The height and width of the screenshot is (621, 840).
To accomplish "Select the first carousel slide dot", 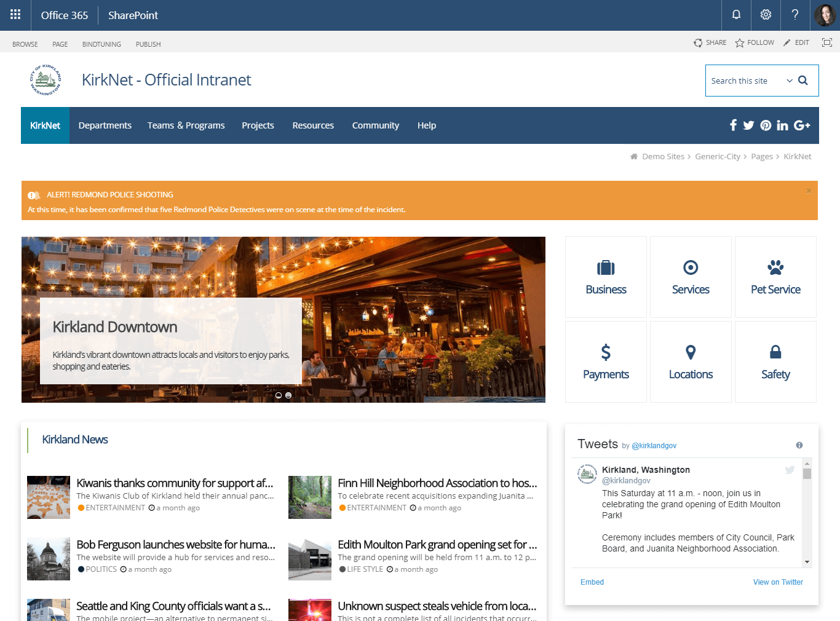I will pyautogui.click(x=279, y=395).
